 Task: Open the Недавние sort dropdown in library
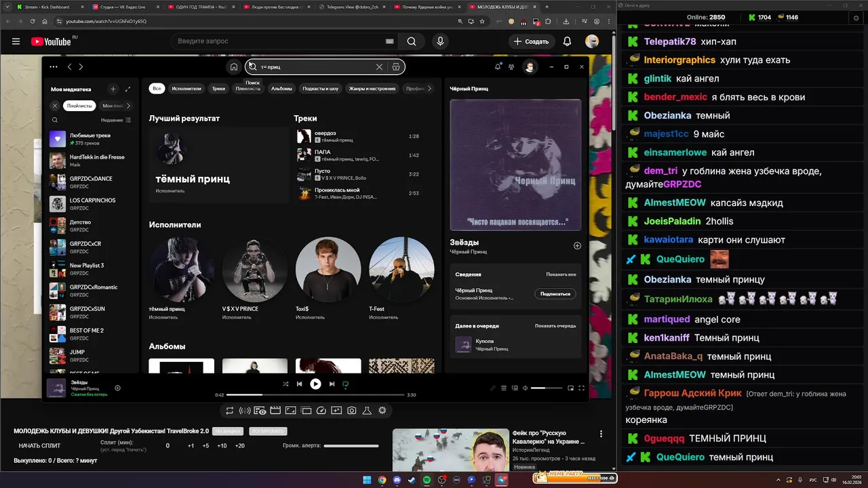(x=116, y=120)
